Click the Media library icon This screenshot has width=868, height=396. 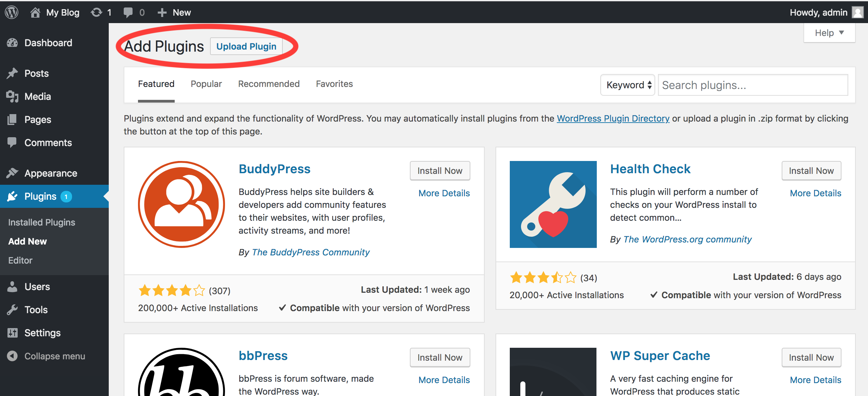[12, 96]
